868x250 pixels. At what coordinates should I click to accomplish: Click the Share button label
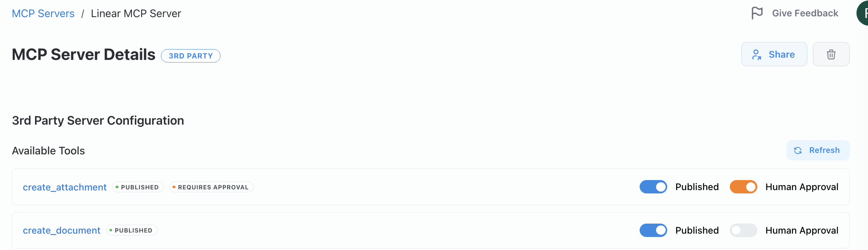click(782, 54)
